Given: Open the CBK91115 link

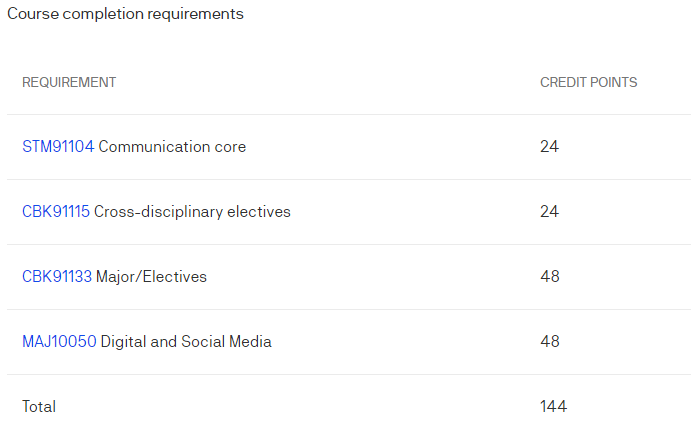Looking at the screenshot, I should tap(56, 212).
